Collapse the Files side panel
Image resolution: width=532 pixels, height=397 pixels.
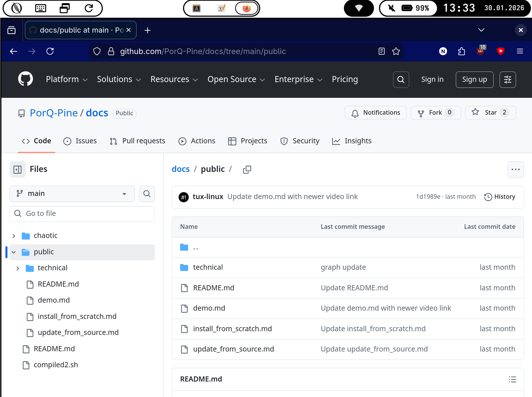(x=17, y=170)
